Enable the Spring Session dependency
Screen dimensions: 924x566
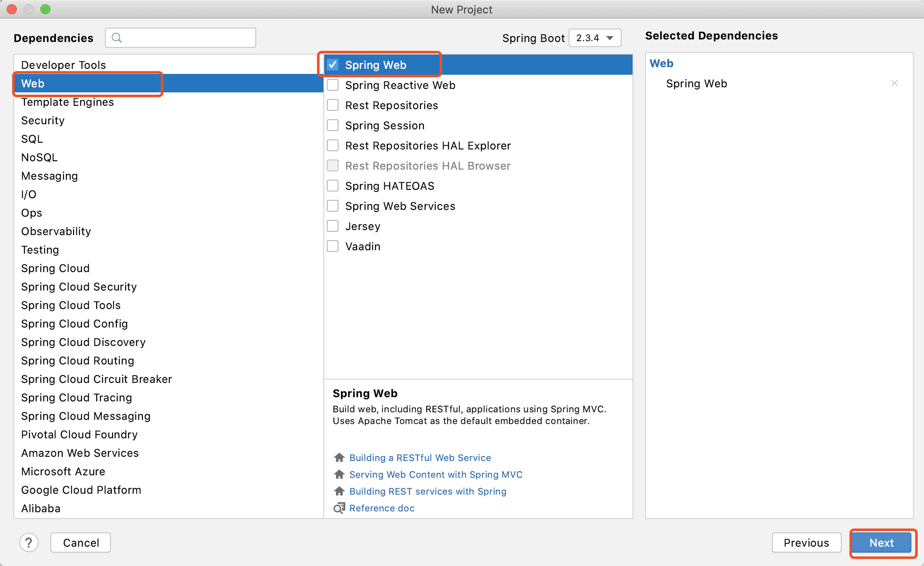click(334, 126)
